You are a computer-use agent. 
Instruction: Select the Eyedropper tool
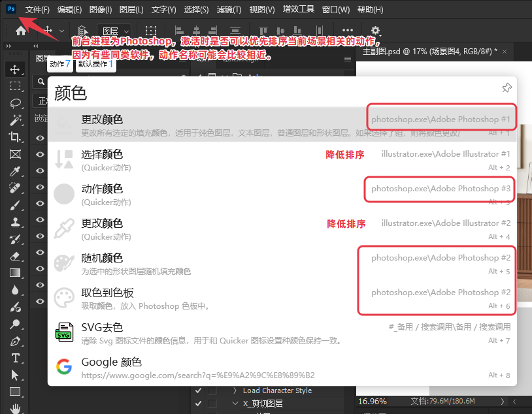15,171
